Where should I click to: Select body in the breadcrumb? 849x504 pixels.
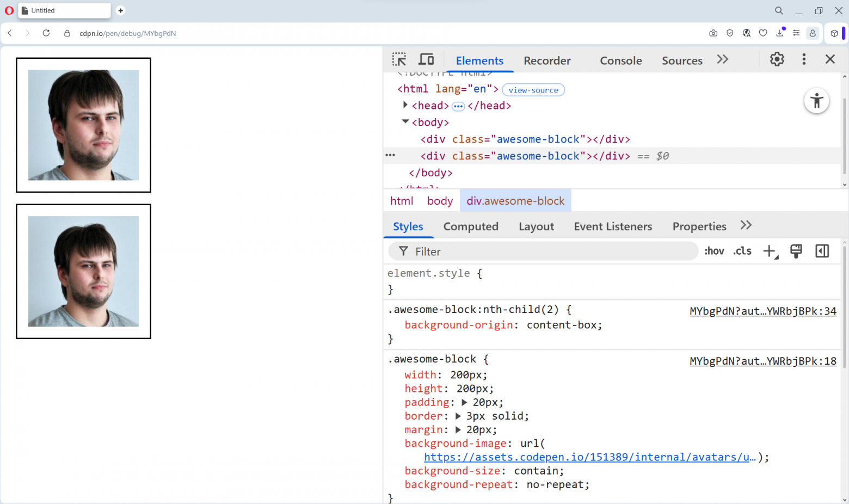440,201
